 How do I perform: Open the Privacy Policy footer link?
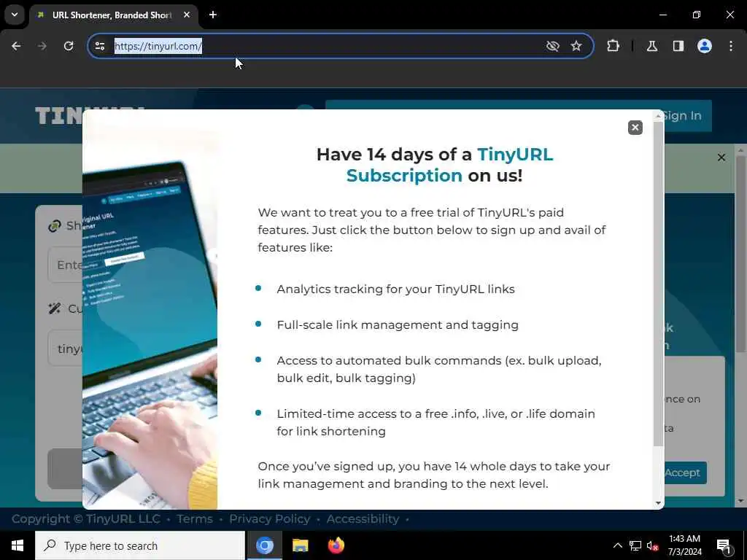click(270, 519)
